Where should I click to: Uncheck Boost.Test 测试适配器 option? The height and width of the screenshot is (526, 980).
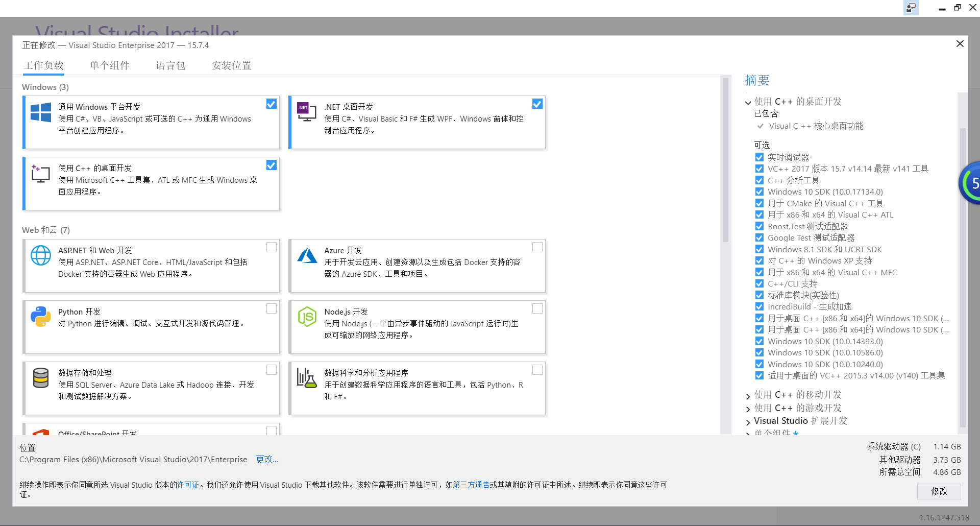(x=759, y=226)
